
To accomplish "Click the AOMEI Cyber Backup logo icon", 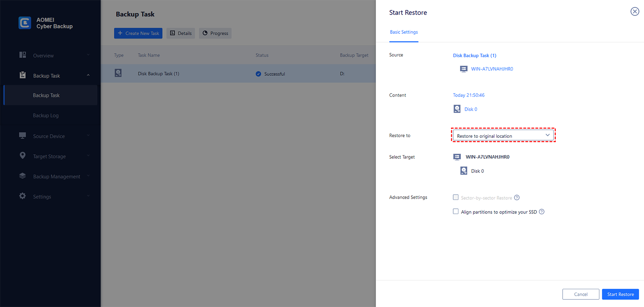I will 25,23.
